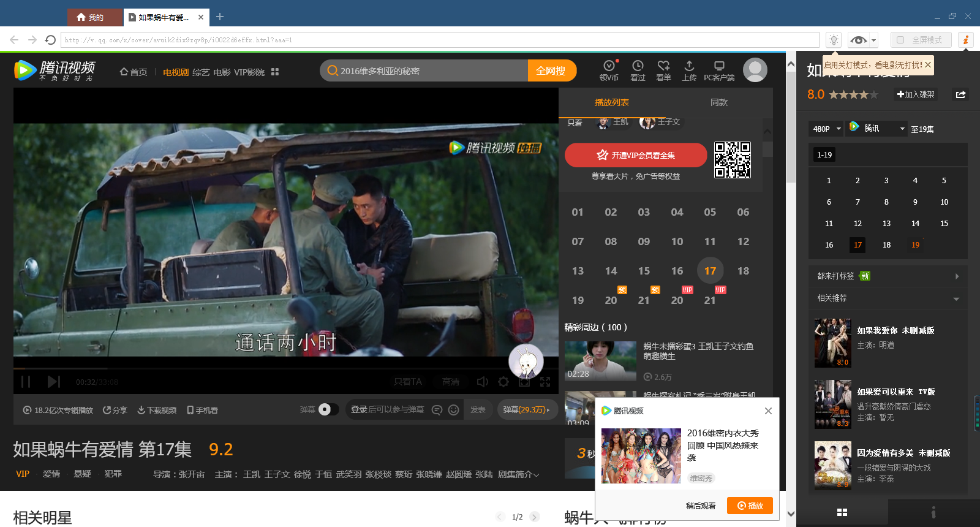Skip to the next episode
The height and width of the screenshot is (527, 980).
(54, 382)
